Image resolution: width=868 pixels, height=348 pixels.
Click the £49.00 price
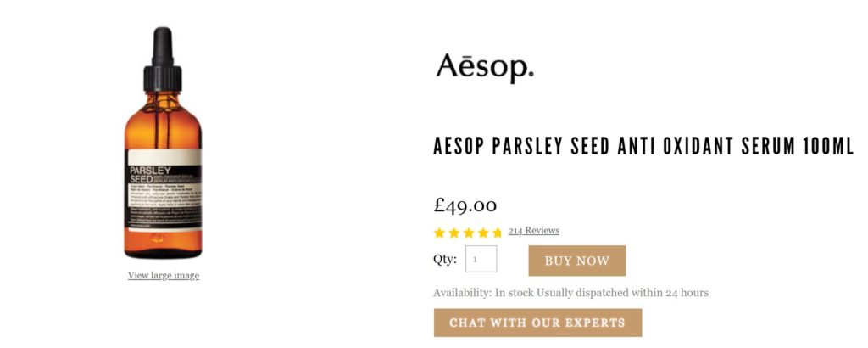click(x=465, y=205)
